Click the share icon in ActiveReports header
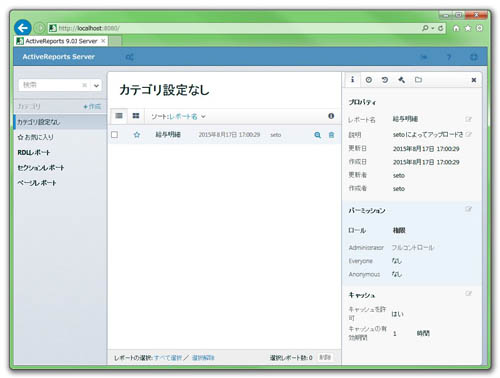The image size is (500, 378). (129, 57)
